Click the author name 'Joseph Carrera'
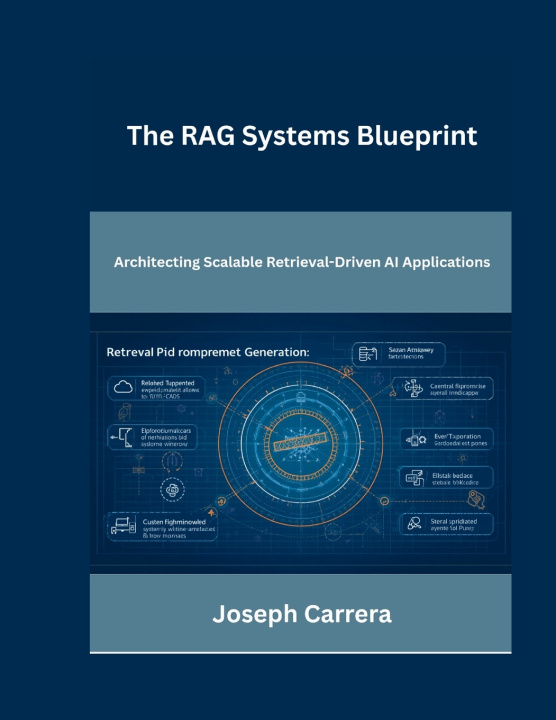Image resolution: width=556 pixels, height=720 pixels. [302, 614]
